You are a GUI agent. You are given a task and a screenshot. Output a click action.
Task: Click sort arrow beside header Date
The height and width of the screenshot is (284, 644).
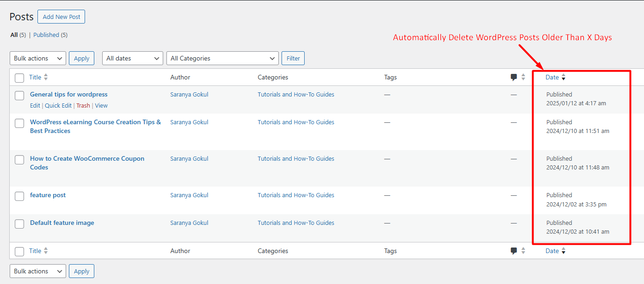(x=564, y=78)
